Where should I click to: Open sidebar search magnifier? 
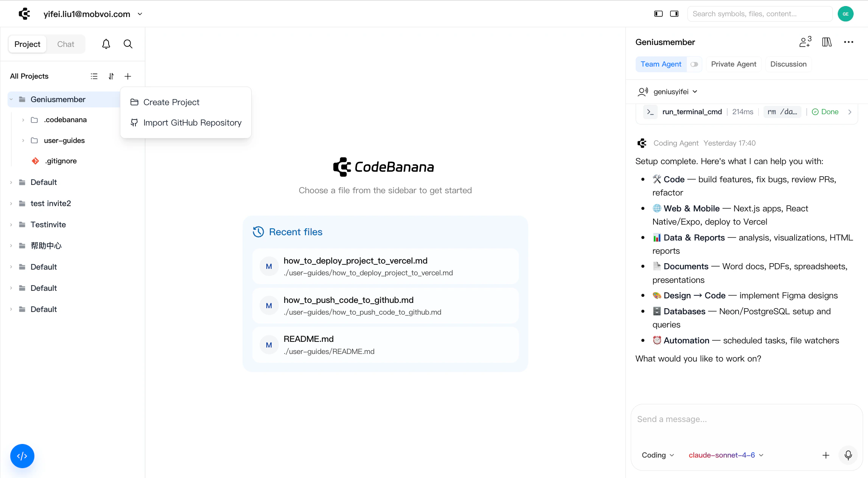[128, 44]
